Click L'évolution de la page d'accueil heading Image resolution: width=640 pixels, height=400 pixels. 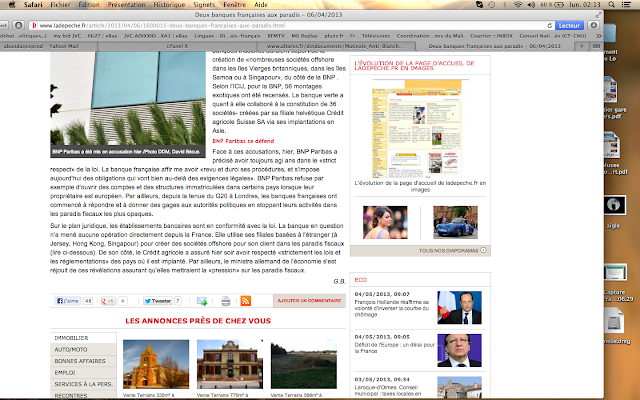coord(414,65)
